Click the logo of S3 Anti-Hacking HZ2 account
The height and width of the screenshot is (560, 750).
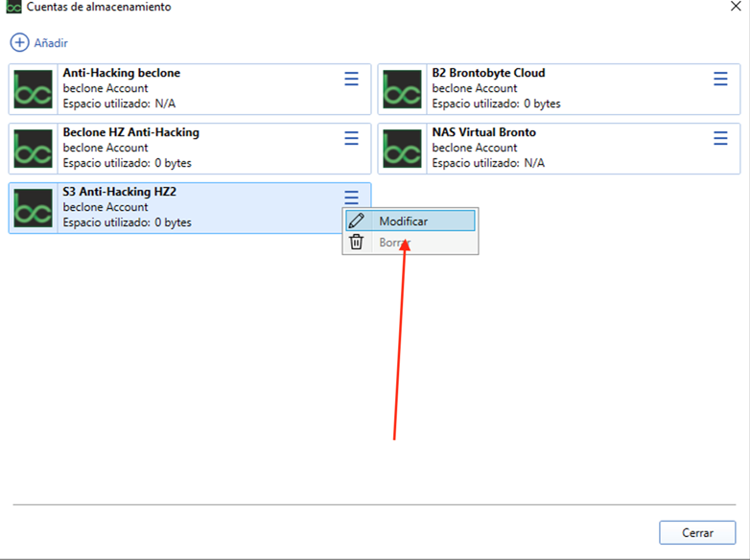click(x=33, y=208)
